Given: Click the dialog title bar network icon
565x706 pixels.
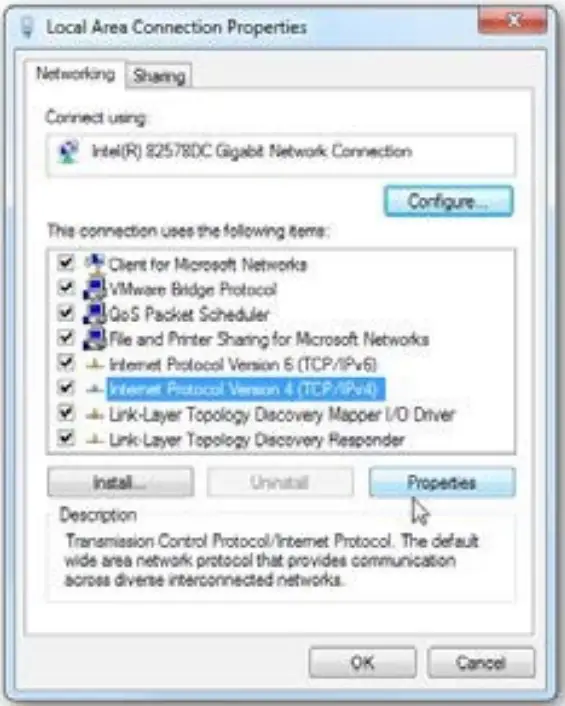Looking at the screenshot, I should (x=28, y=27).
